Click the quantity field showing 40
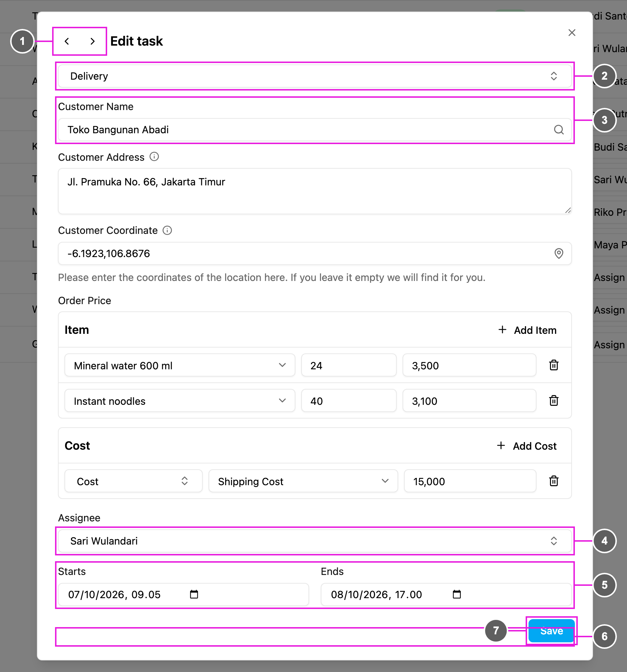Image resolution: width=627 pixels, height=672 pixels. tap(349, 401)
